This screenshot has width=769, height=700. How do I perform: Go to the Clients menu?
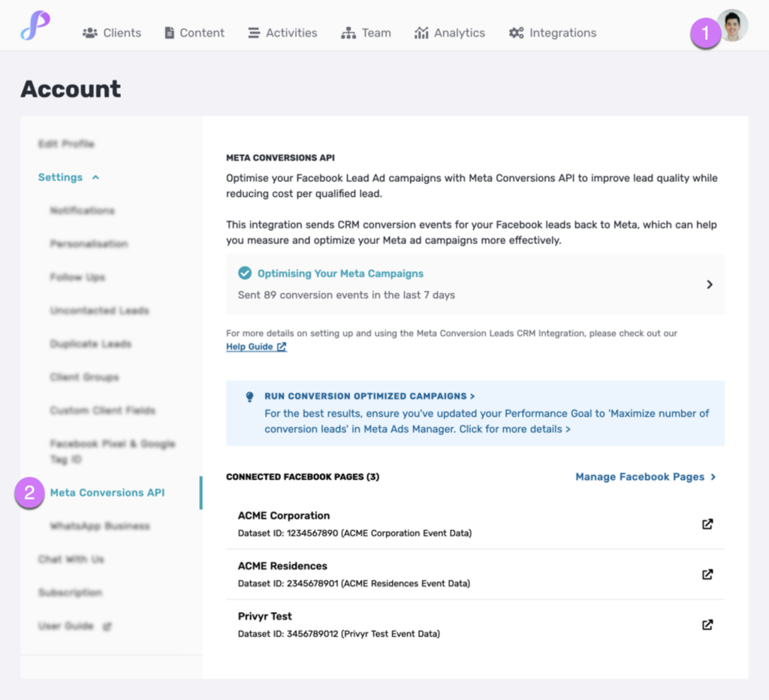tap(112, 33)
